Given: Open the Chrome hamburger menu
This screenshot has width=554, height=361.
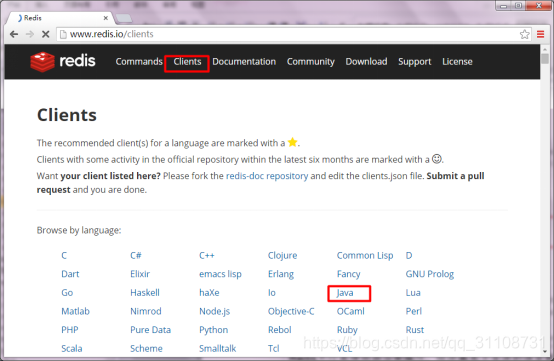Looking at the screenshot, I should click(x=541, y=34).
